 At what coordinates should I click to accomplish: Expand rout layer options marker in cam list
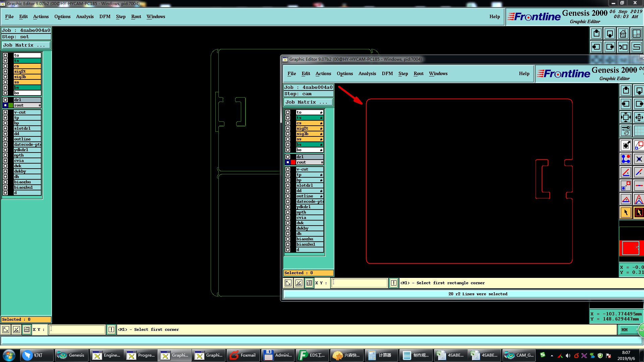point(322,163)
